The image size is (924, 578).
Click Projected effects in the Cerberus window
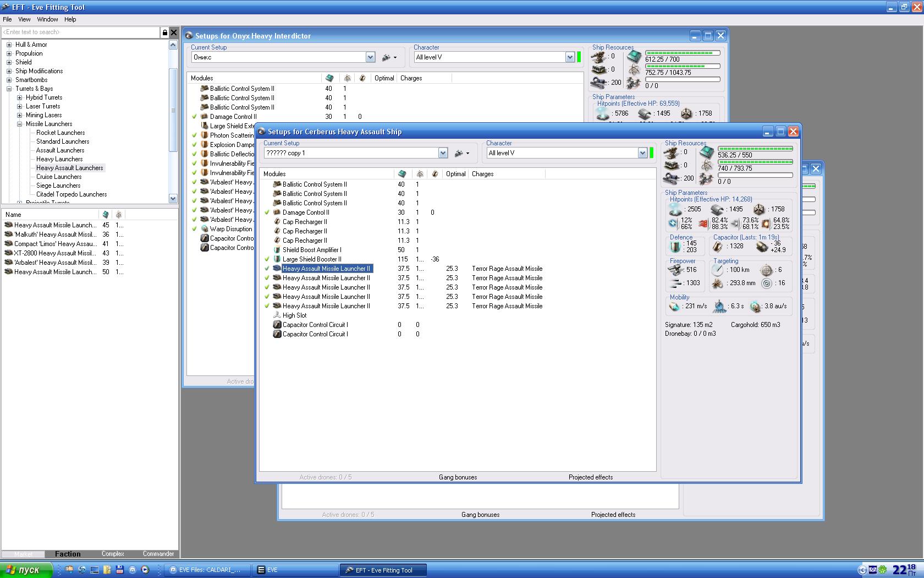(591, 477)
